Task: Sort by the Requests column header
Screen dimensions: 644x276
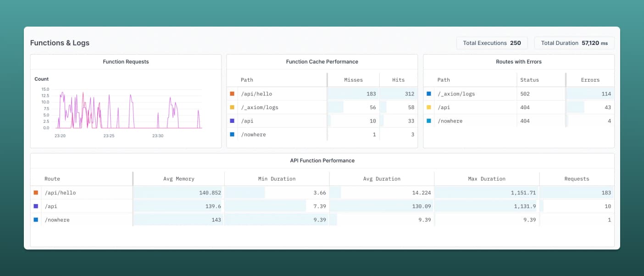Action: click(577, 179)
